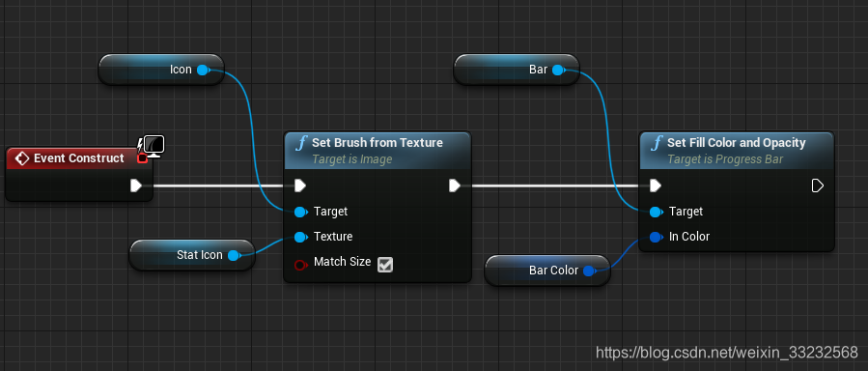Click the Set Fill Color and Opacity title
Screen dimensions: 868x371
pyautogui.click(x=737, y=143)
